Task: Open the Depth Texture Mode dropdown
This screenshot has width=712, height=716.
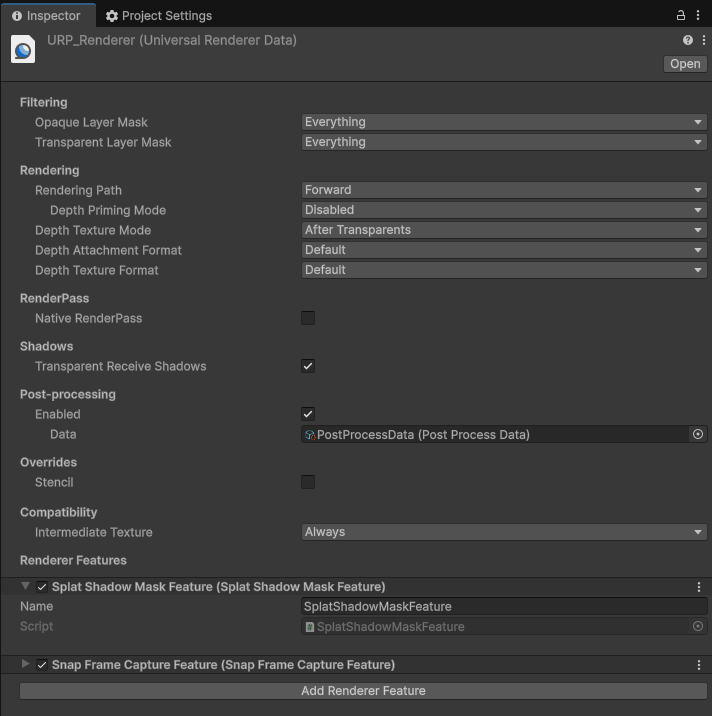Action: [504, 230]
